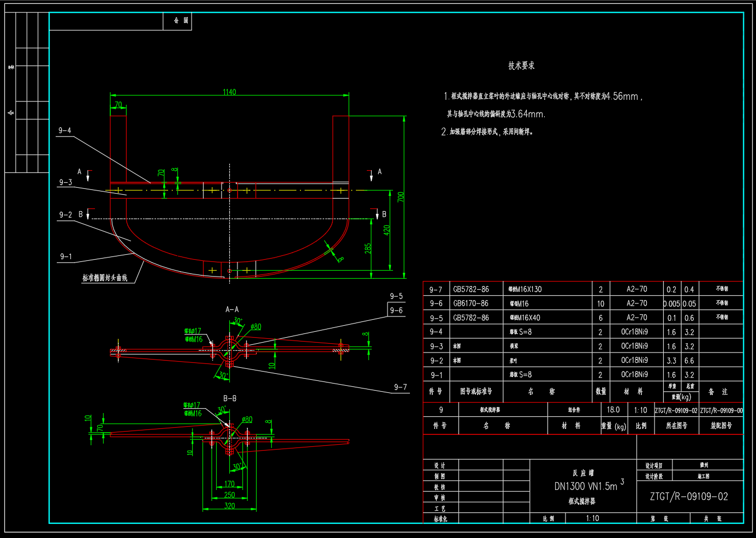Select the 9-7 callout beside A-A view

401,387
